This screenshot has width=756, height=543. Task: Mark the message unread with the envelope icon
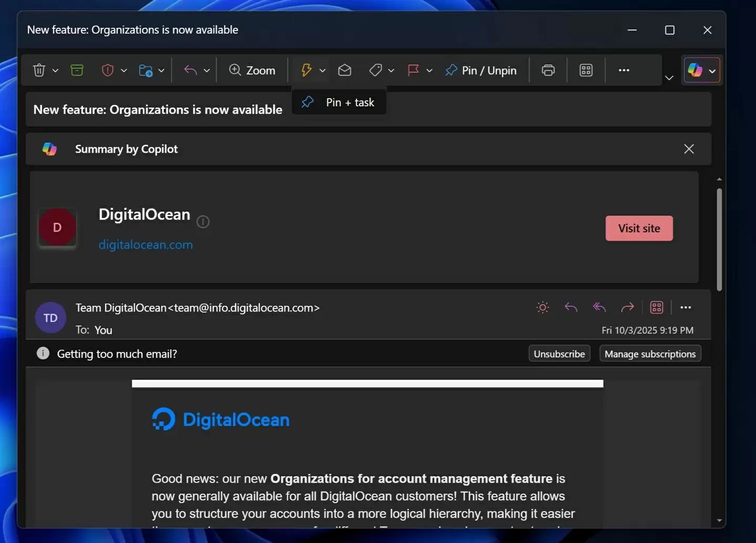click(344, 70)
